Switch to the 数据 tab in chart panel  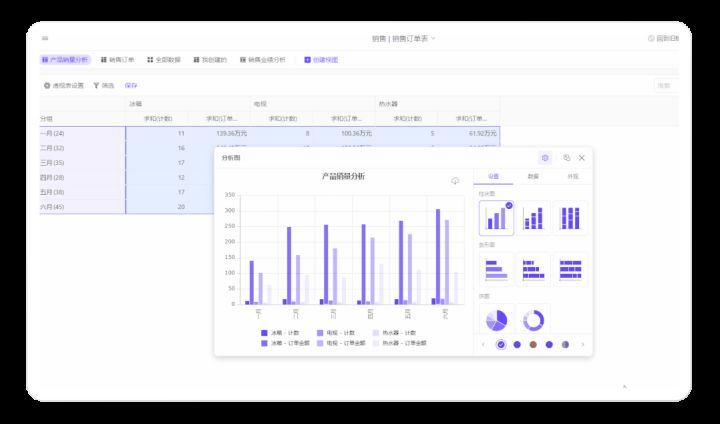click(x=533, y=176)
